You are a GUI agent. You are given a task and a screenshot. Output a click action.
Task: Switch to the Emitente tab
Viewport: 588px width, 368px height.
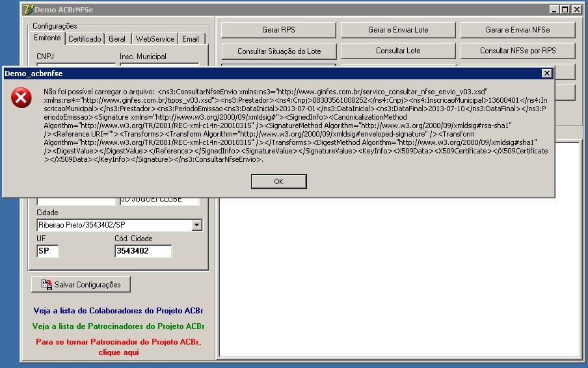47,38
